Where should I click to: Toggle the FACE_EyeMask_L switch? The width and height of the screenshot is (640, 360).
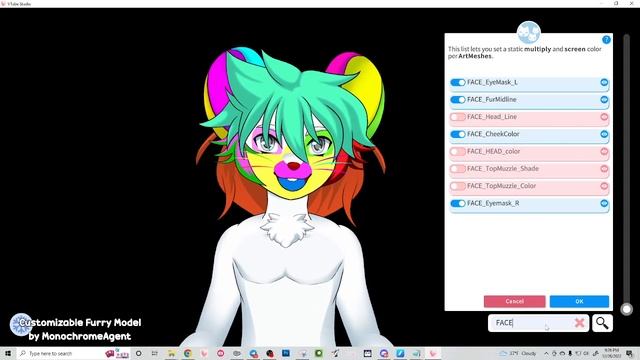(x=458, y=82)
